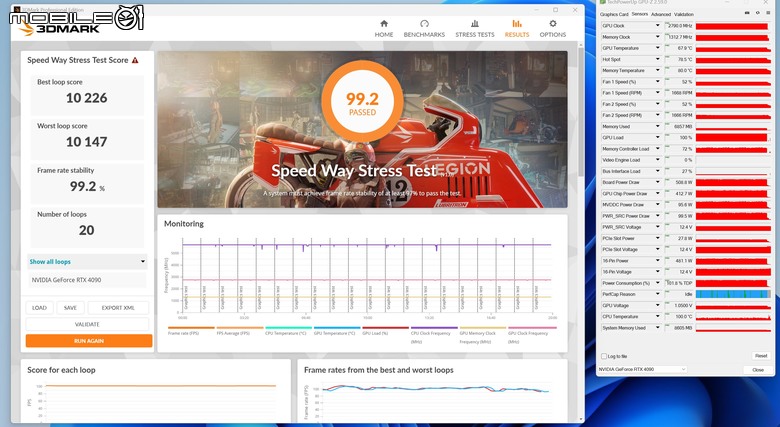Click the GPU-Z screenshot camera icon
780x427 pixels.
(x=747, y=13)
